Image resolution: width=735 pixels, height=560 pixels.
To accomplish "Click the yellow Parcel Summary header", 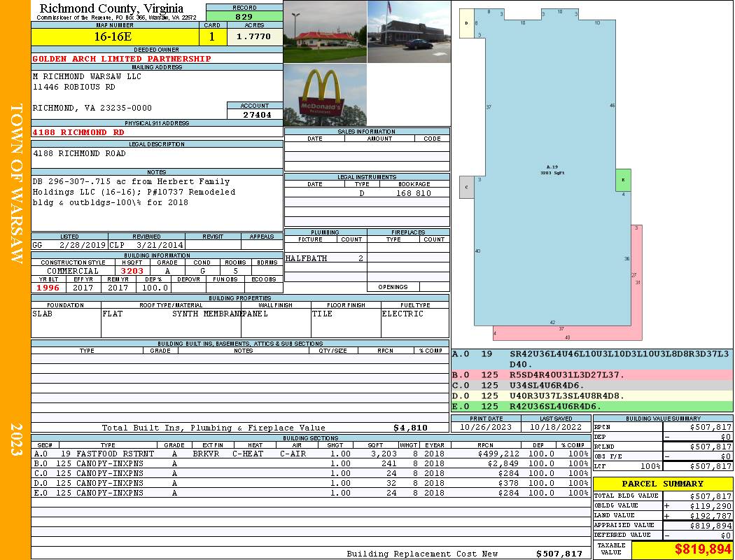I will coord(662,484).
